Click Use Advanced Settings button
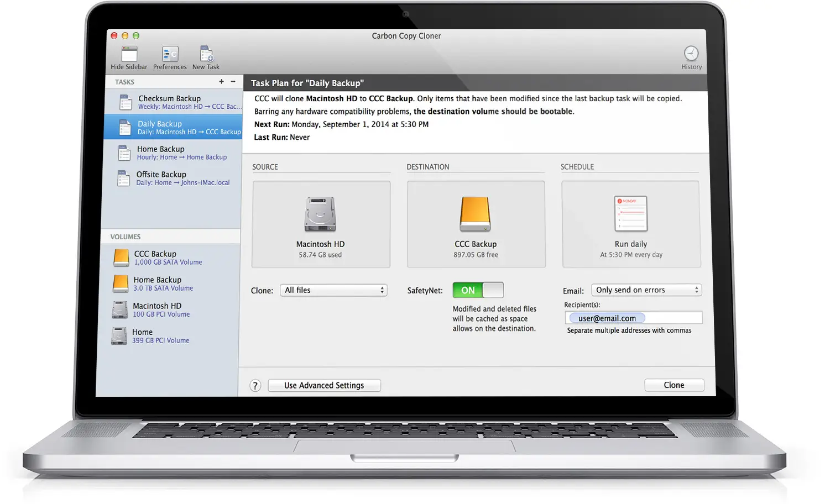825x504 pixels. 324,386
